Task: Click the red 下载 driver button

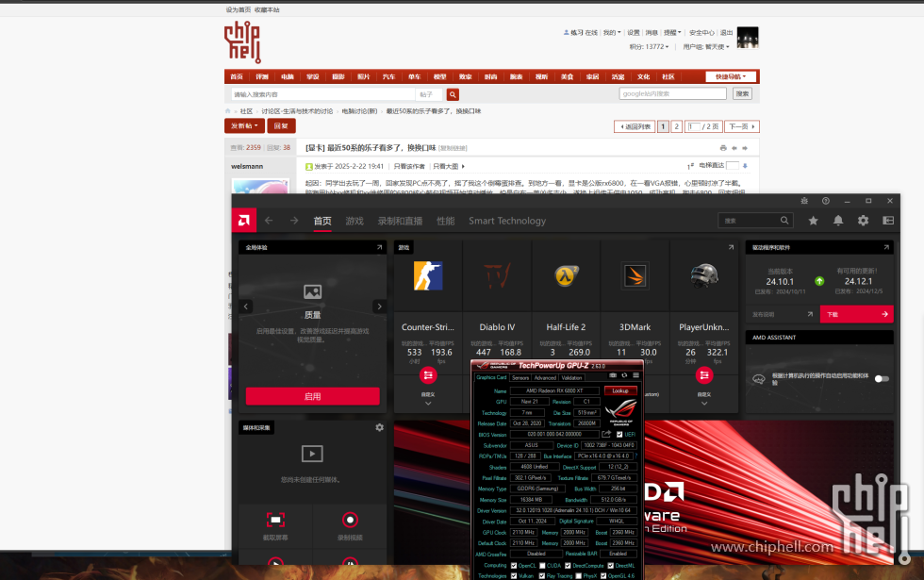Action: [857, 314]
